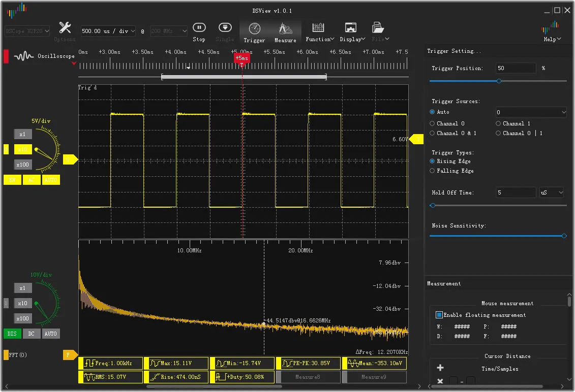Viewport: 575px width, 392px height.
Task: Click the AC coupling button on channel 0
Action: (x=32, y=180)
